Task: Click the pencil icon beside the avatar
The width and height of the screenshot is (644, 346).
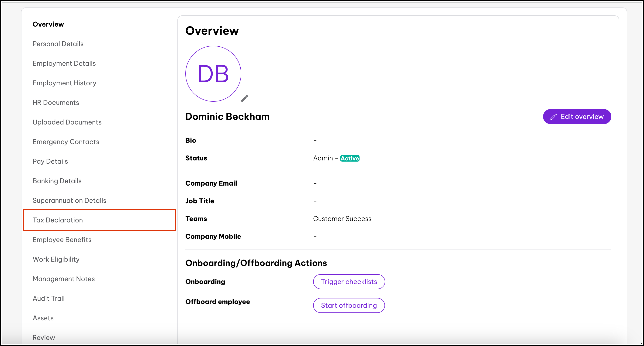Action: pos(244,98)
